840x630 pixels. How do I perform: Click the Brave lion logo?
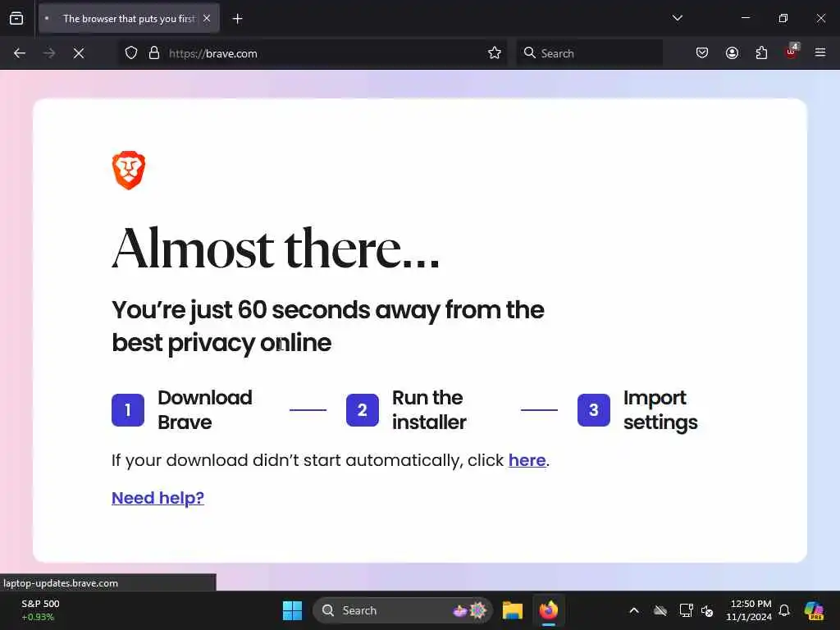[x=129, y=171]
